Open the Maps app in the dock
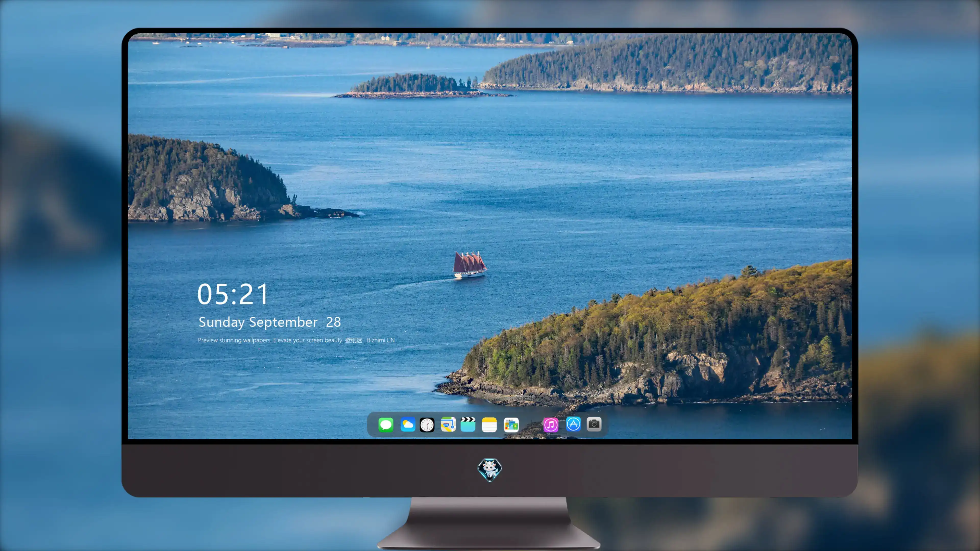The height and width of the screenshot is (551, 980). [448, 424]
